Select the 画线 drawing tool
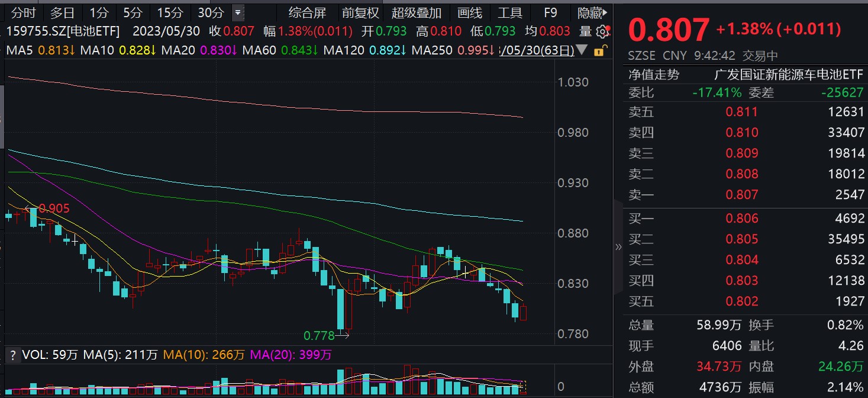This screenshot has height=398, width=868. tap(470, 12)
